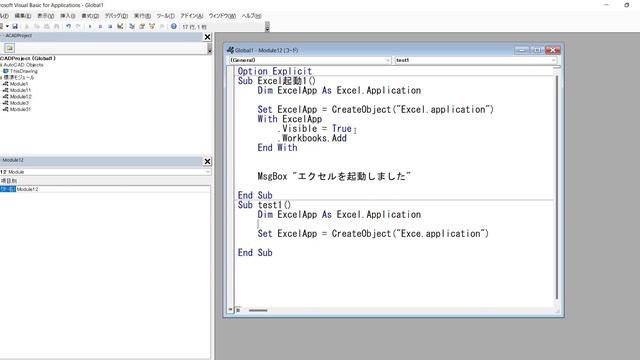This screenshot has width=640, height=360.
Task: Open the デバッグ (Debug) menu
Action: 116,16
